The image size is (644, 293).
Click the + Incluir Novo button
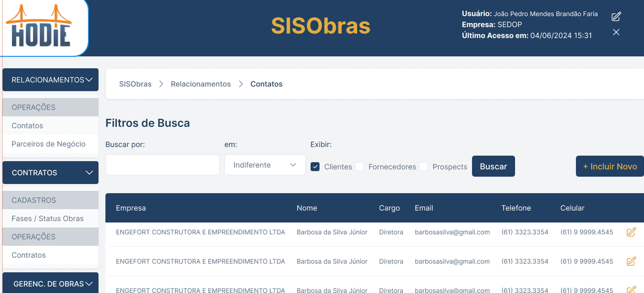coord(610,166)
